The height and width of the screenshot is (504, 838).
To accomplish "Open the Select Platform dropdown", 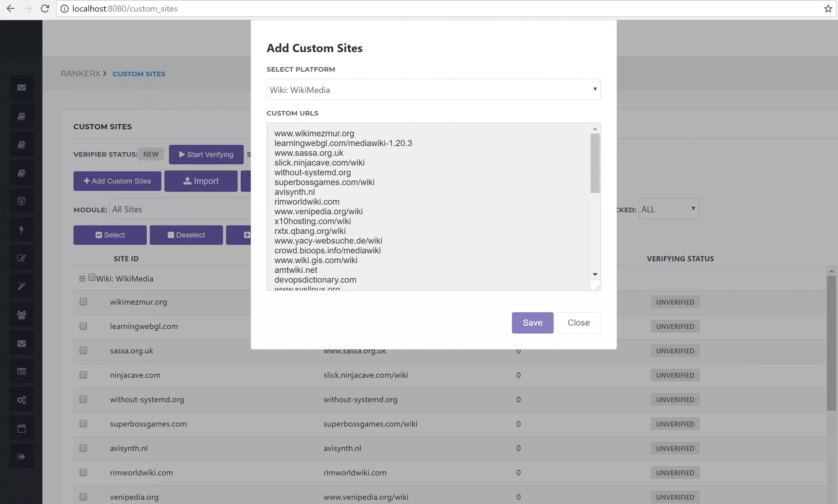I will click(x=433, y=89).
